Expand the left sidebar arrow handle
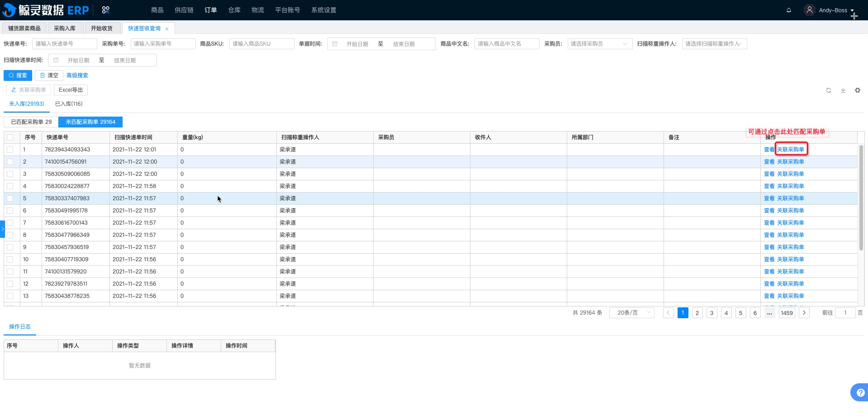The height and width of the screenshot is (419, 868). [2, 229]
